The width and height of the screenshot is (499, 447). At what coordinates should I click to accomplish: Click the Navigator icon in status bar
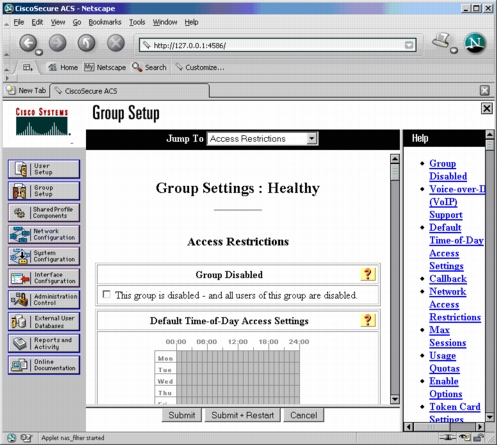[x=11, y=438]
